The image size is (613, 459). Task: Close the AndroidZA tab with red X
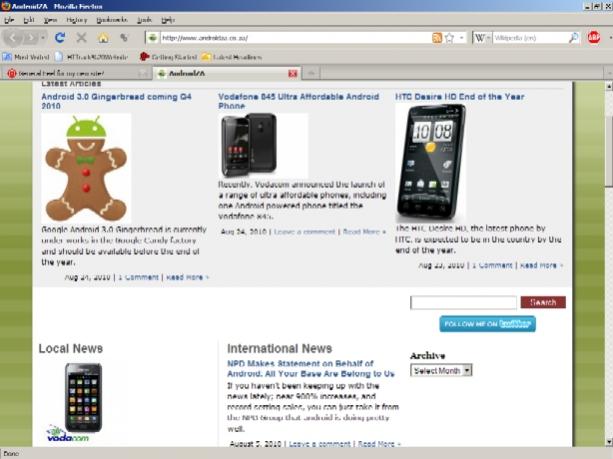293,74
